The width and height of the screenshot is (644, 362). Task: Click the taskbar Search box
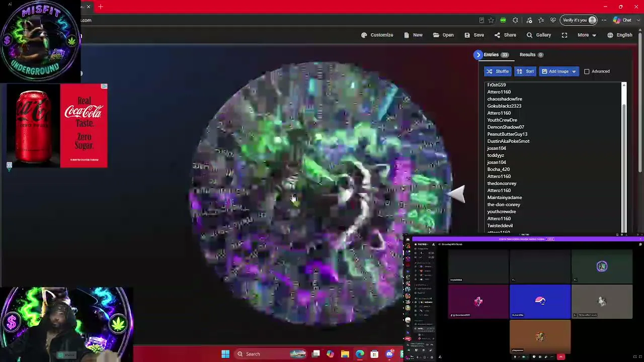[271, 354]
